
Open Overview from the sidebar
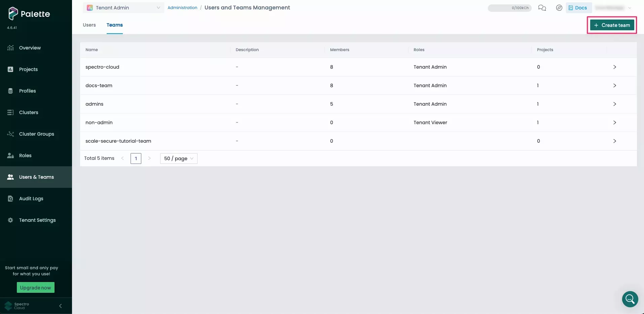pos(30,48)
